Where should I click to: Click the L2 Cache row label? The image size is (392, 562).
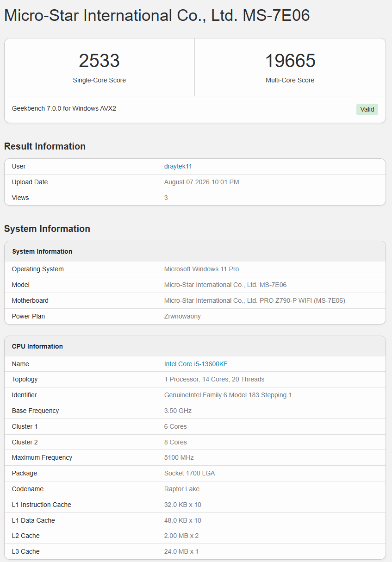click(x=26, y=536)
